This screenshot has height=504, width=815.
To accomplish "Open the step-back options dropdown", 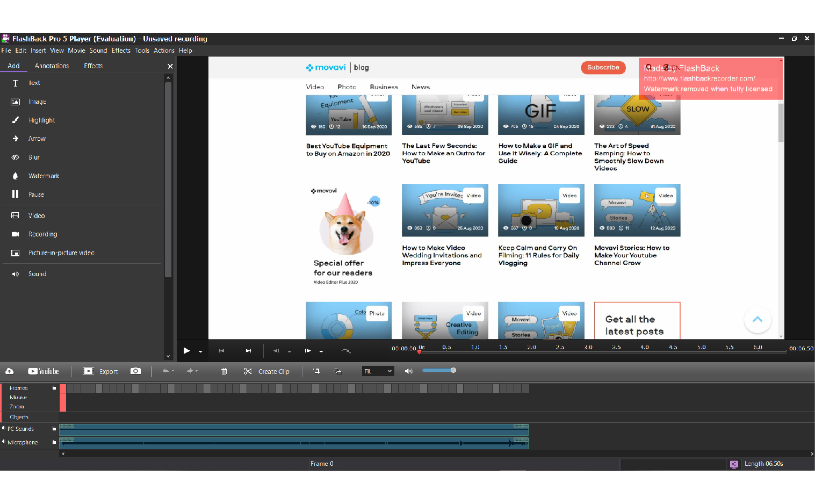I will [289, 351].
